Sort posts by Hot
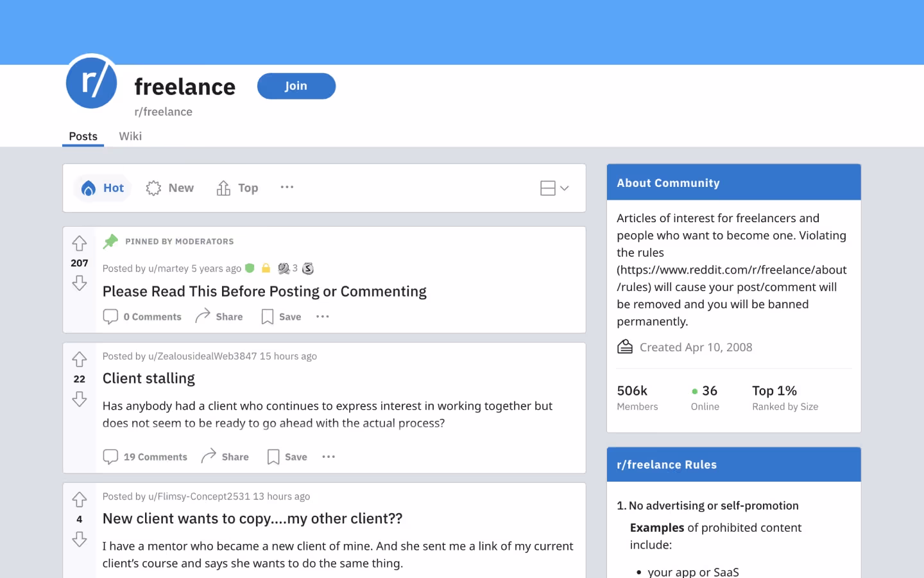The image size is (924, 578). point(103,188)
